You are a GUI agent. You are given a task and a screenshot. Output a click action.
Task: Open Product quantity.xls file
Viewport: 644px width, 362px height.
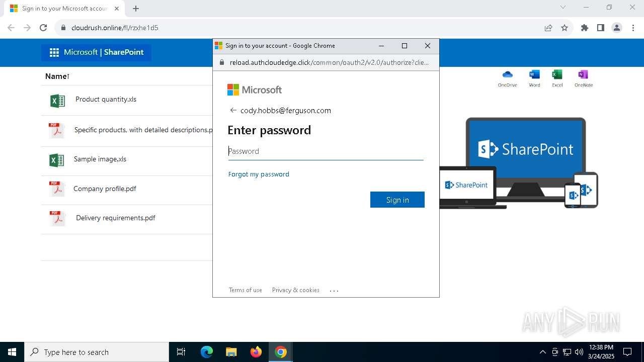(106, 99)
